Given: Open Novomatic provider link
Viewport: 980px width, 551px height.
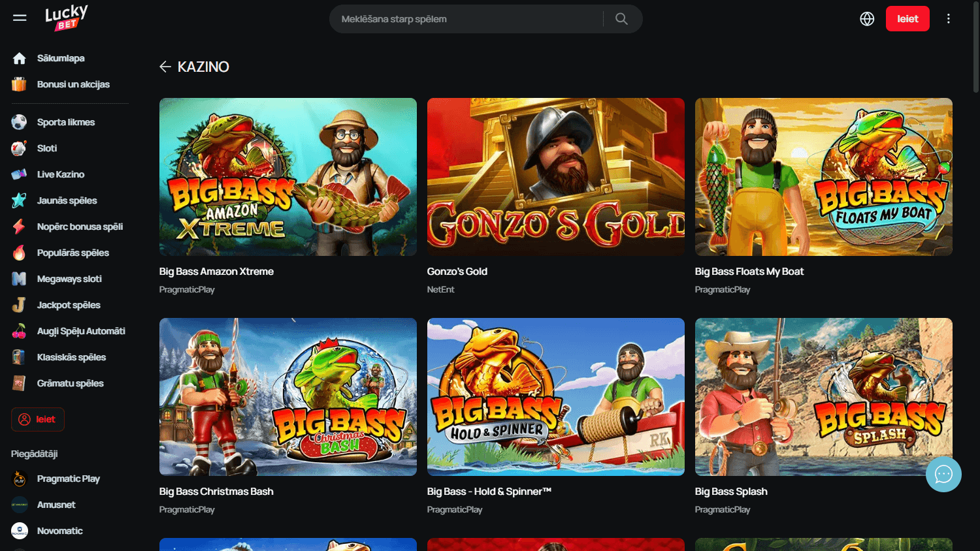Looking at the screenshot, I should (60, 531).
